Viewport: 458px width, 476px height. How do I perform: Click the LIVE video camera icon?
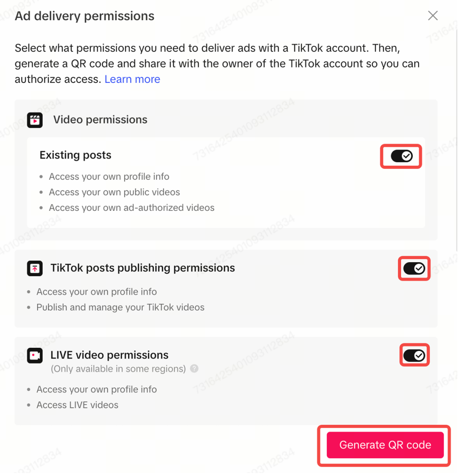pos(35,355)
